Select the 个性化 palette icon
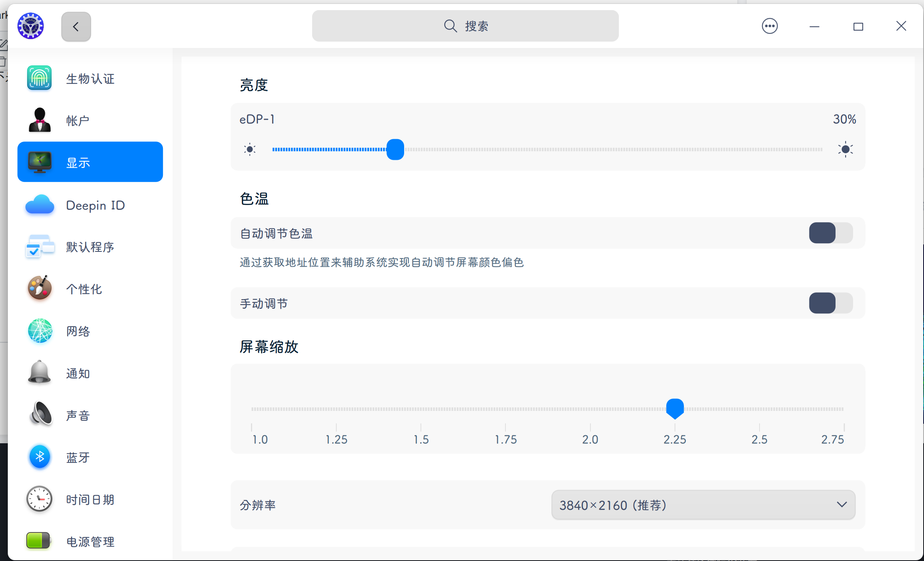 (39, 288)
